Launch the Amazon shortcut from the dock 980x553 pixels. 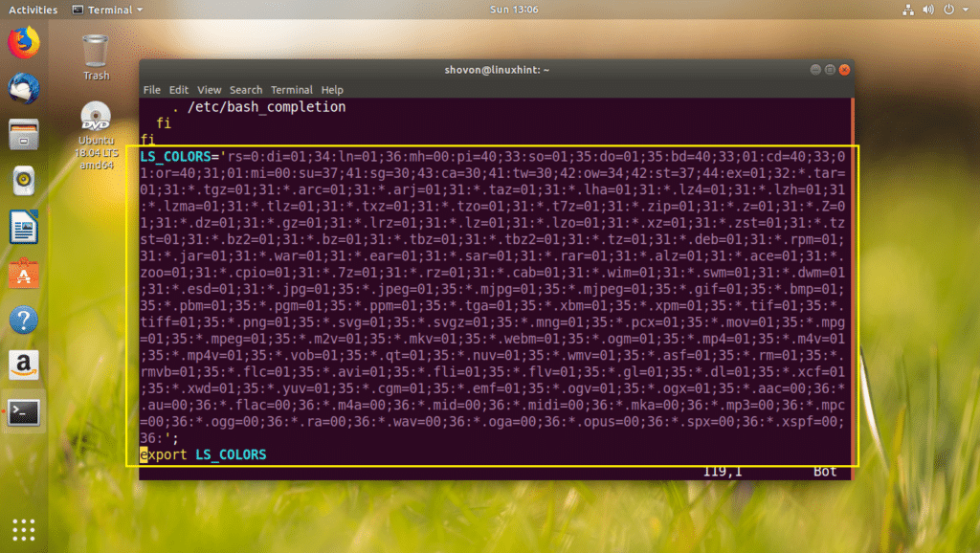(x=23, y=365)
